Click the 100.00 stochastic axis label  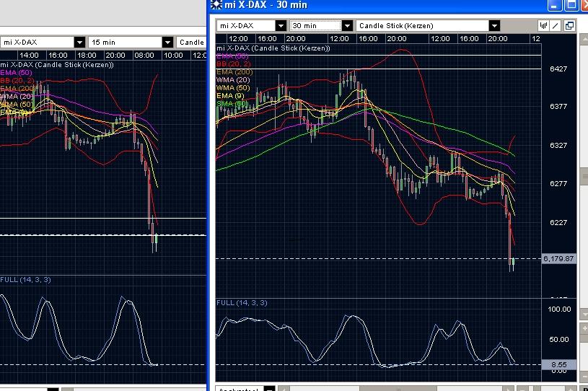click(559, 309)
